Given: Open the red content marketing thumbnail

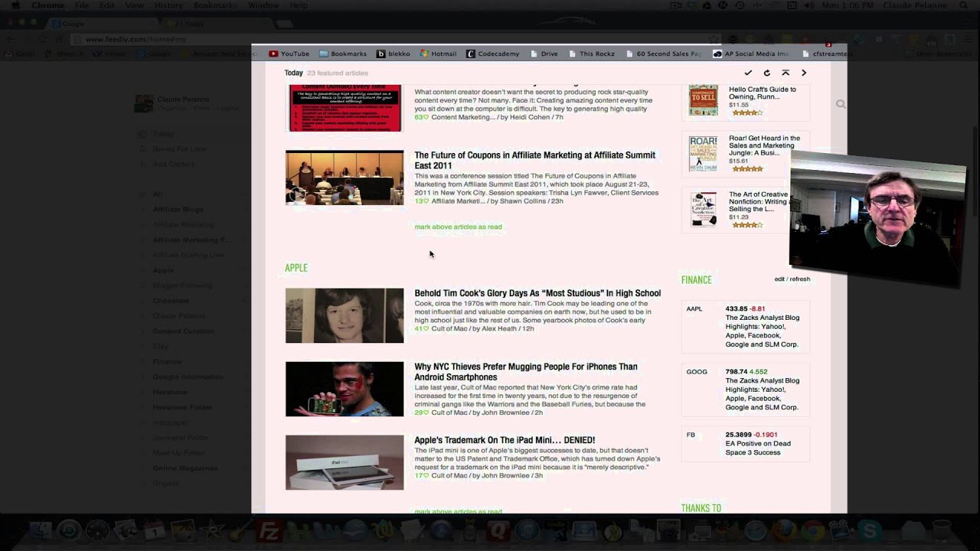Looking at the screenshot, I should tap(345, 108).
